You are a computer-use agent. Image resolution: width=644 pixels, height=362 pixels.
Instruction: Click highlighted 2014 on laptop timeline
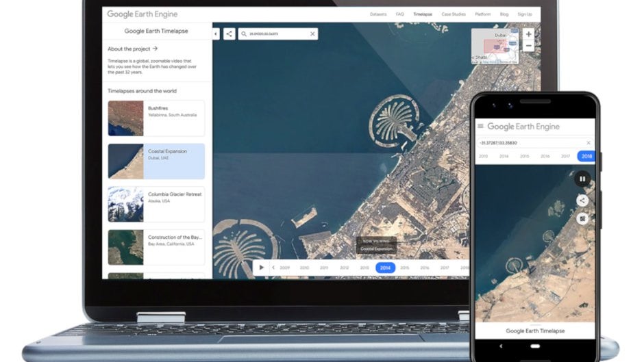coord(385,268)
